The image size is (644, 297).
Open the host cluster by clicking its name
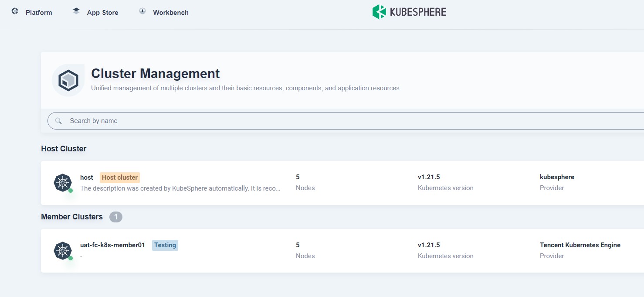[86, 177]
